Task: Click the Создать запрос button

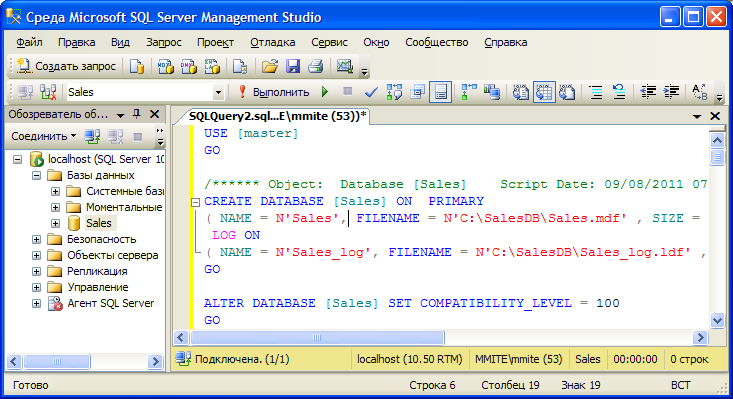Action: [66, 66]
